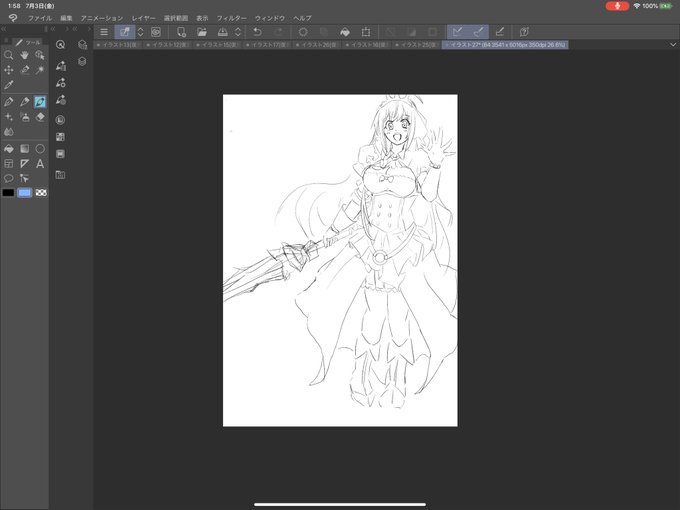680x510 pixels.
Task: Clear the layer using the circle icon
Action: (303, 32)
